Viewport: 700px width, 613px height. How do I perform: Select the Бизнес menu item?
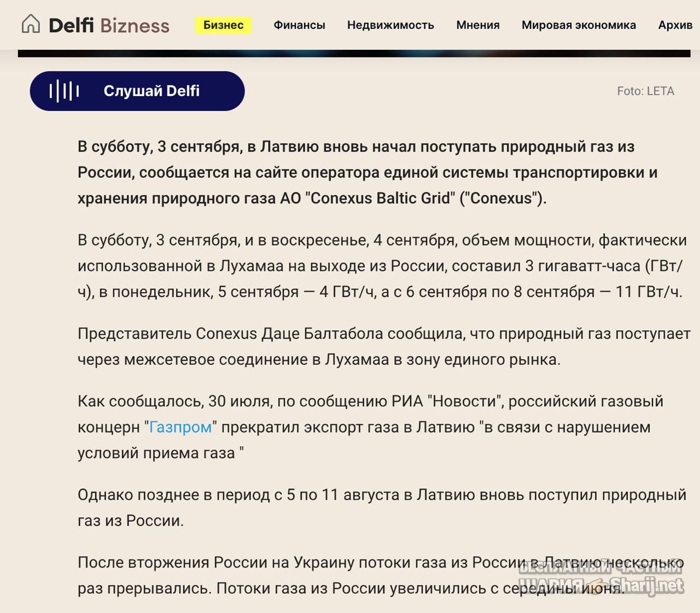223,25
